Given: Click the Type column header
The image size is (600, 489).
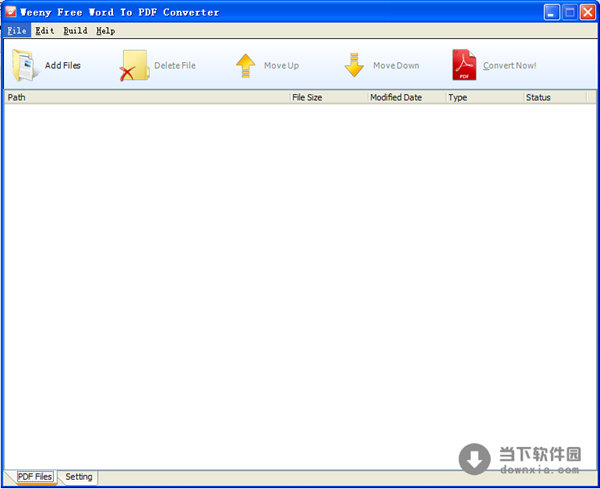Looking at the screenshot, I should pyautogui.click(x=483, y=97).
